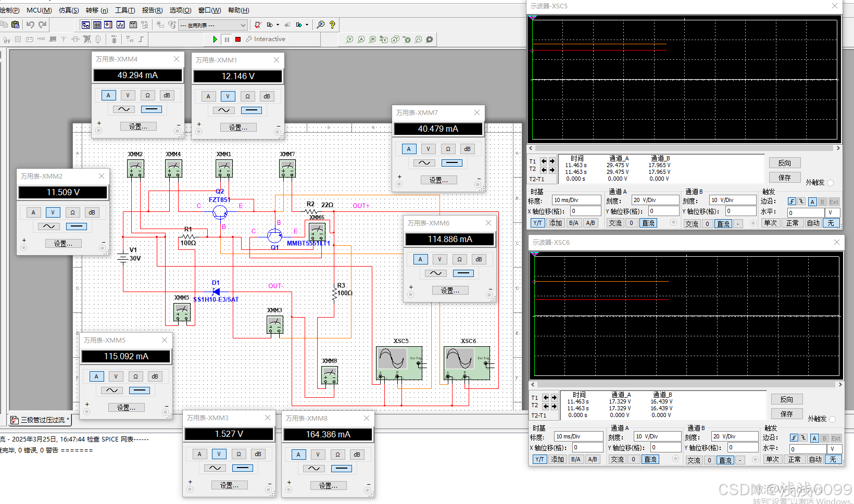Run the electrical rules check icon
The image size is (854, 504).
pos(258,24)
